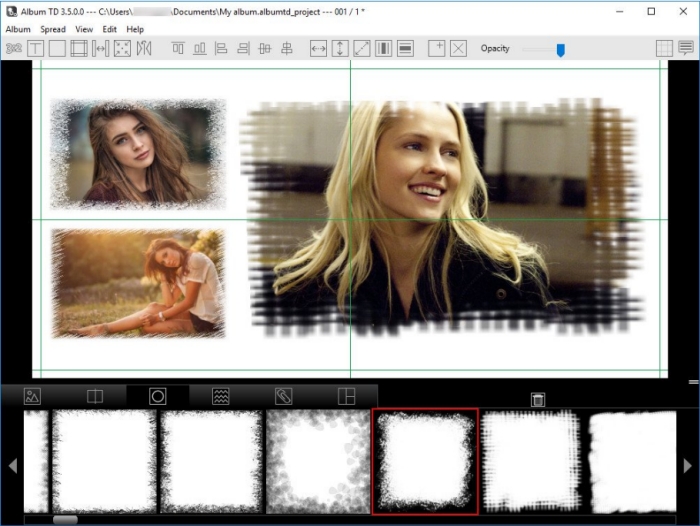Open the Spread menu
Image resolution: width=700 pixels, height=526 pixels.
pos(53,29)
